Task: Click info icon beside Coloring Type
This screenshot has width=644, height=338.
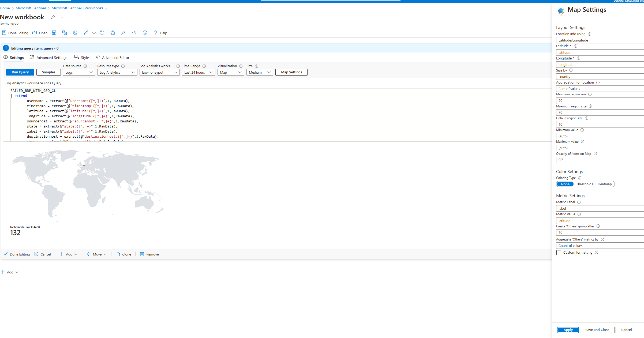Action: coord(580,178)
